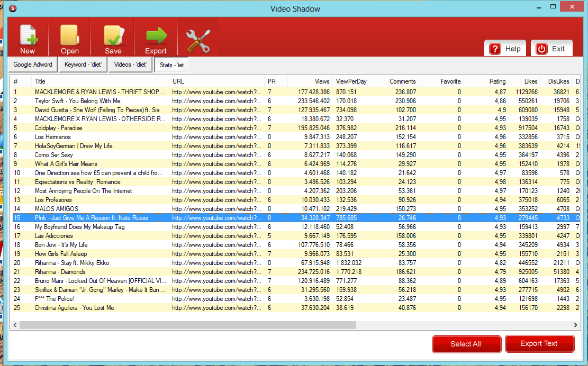Screen dimensions: 588x366
Task: Click the Select All button
Action: coord(466,344)
